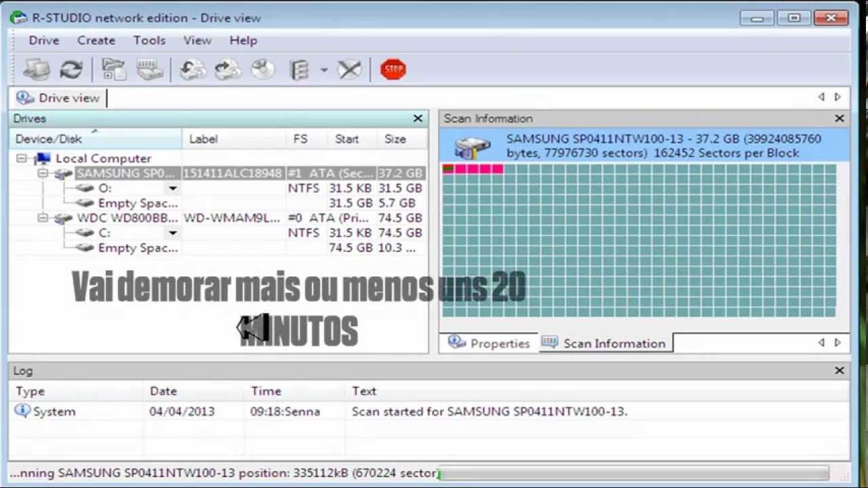
Task: Close the Log panel
Action: pyautogui.click(x=840, y=371)
